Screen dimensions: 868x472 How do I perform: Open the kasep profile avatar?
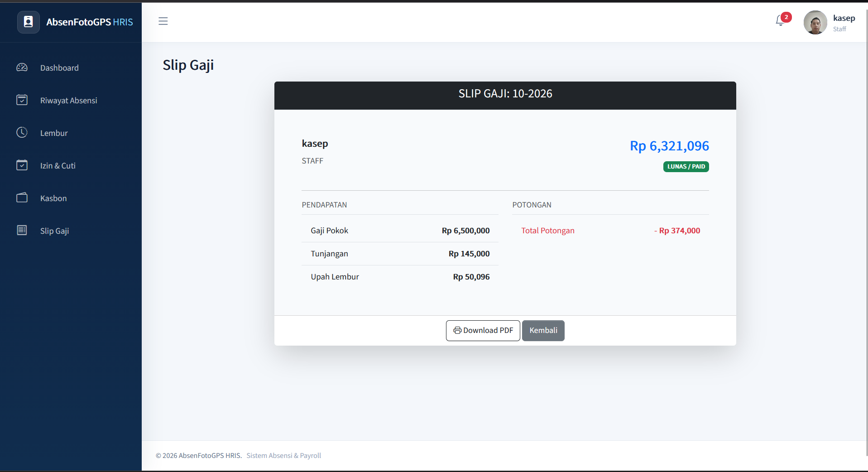[x=815, y=22]
